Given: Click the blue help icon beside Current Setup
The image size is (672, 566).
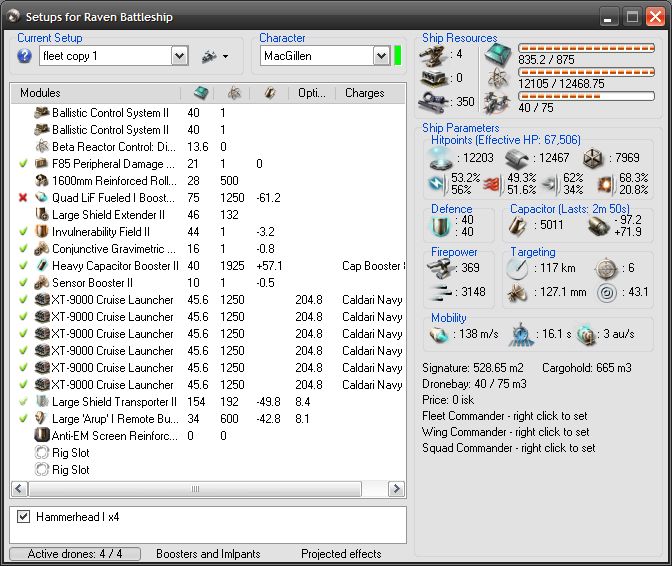Looking at the screenshot, I should point(24,56).
